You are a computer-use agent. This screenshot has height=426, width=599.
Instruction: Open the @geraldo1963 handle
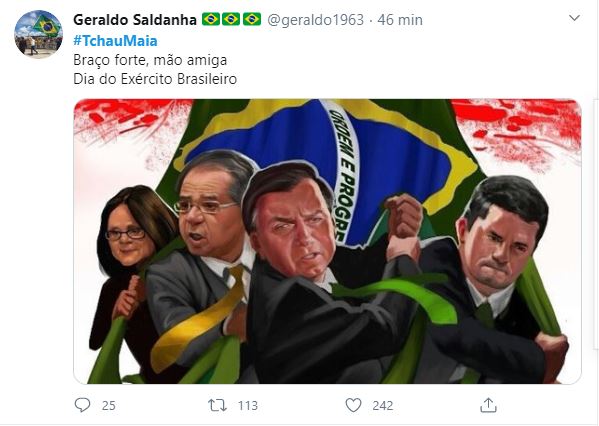point(315,19)
